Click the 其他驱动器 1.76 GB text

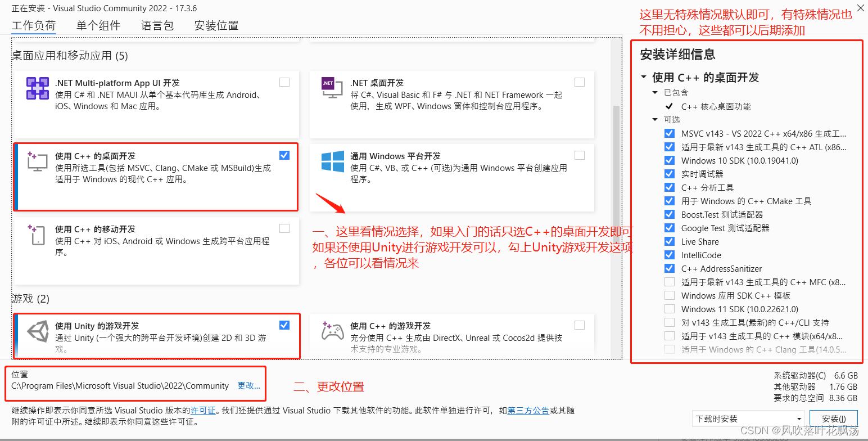[816, 387]
